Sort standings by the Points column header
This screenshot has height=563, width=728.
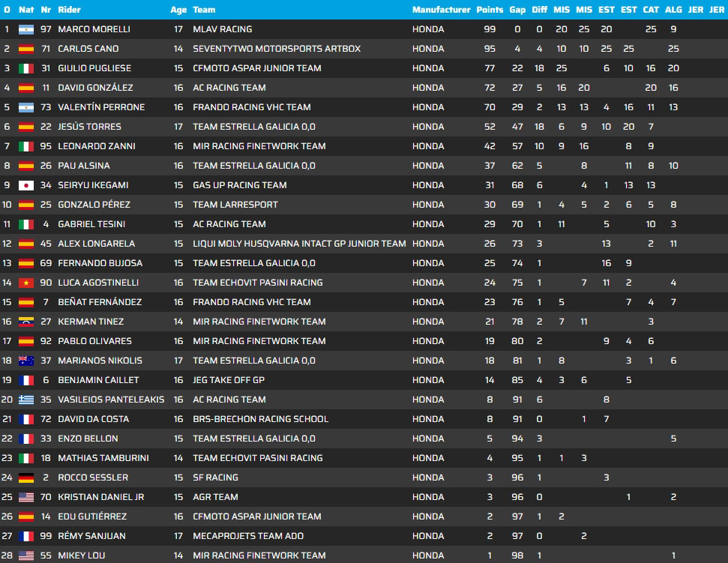(490, 10)
